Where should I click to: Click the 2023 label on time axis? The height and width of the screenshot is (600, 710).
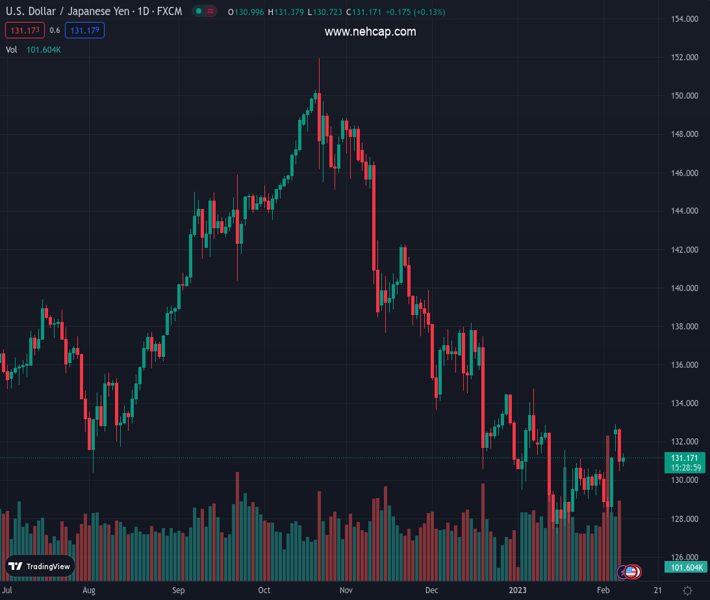pos(517,591)
